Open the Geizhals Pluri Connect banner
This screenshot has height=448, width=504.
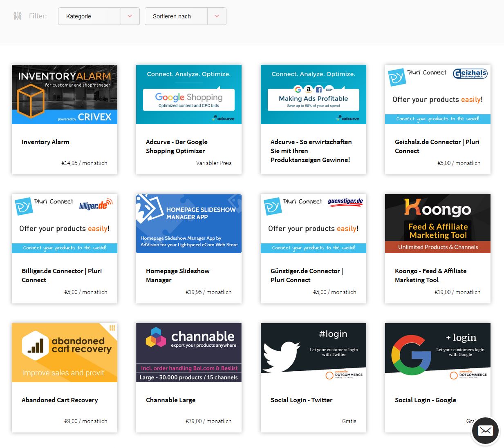click(438, 94)
